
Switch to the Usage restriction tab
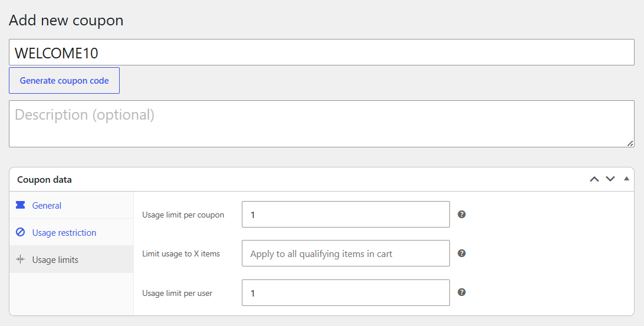71,232
